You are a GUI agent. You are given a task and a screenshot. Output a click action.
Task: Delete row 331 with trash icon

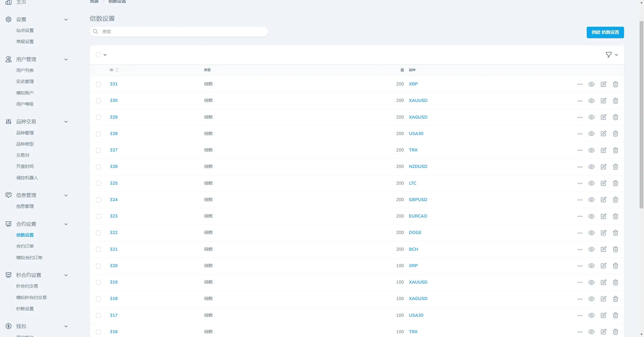coord(616,84)
